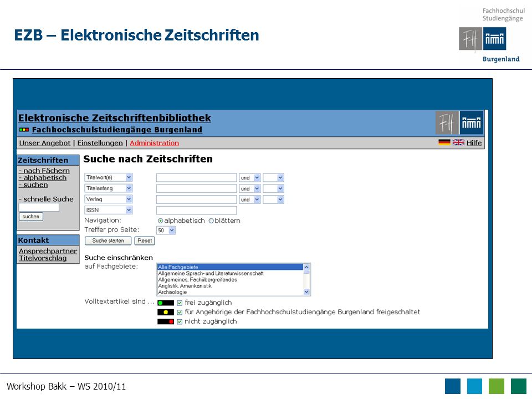The height and width of the screenshot is (399, 532).
Task: Open the red 'Administration' menu link
Action: point(155,143)
